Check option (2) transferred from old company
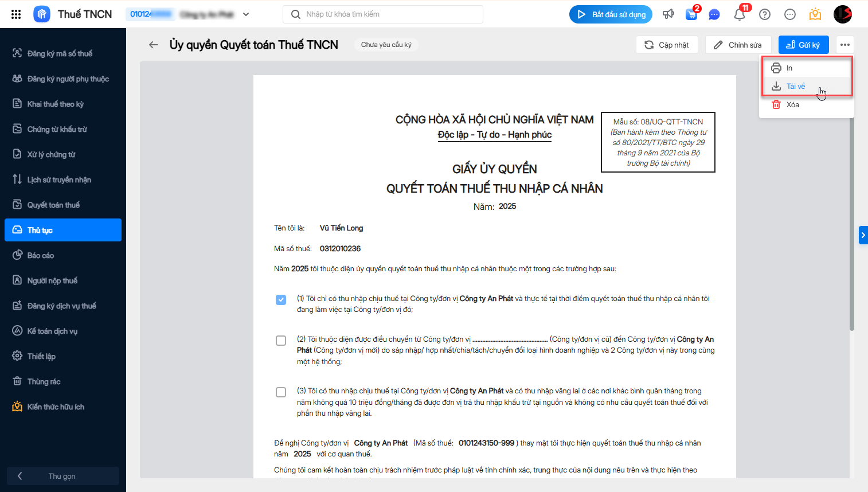Viewport: 868px width, 492px height. click(281, 341)
